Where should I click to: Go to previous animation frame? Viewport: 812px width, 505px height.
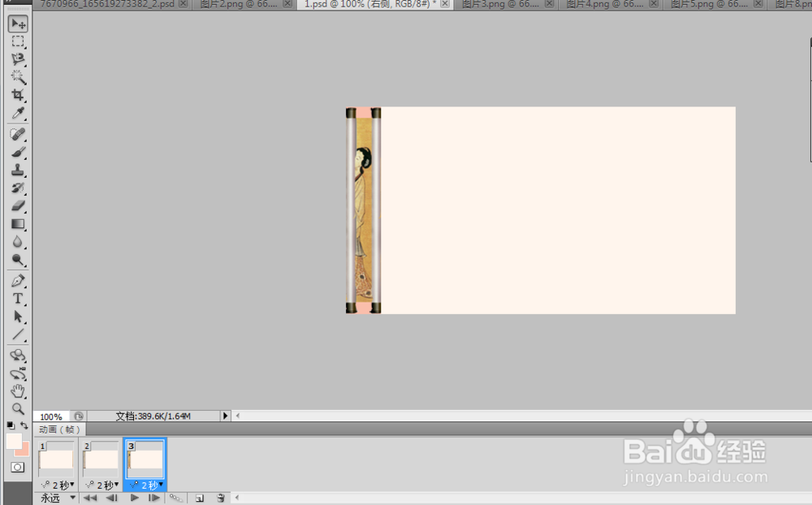(111, 499)
